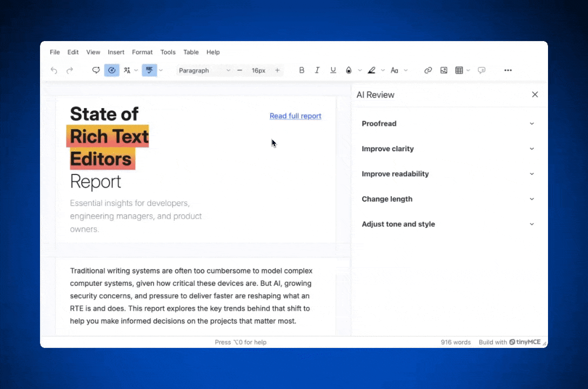Viewport: 588px width, 389px height.
Task: Click the change case Aa icon
Action: (x=395, y=70)
